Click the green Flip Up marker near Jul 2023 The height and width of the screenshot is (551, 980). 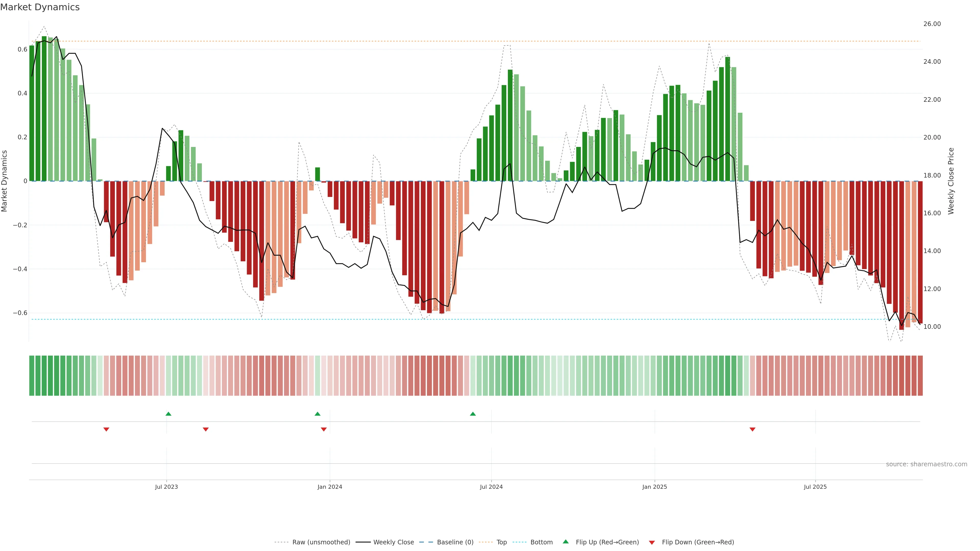click(x=168, y=414)
